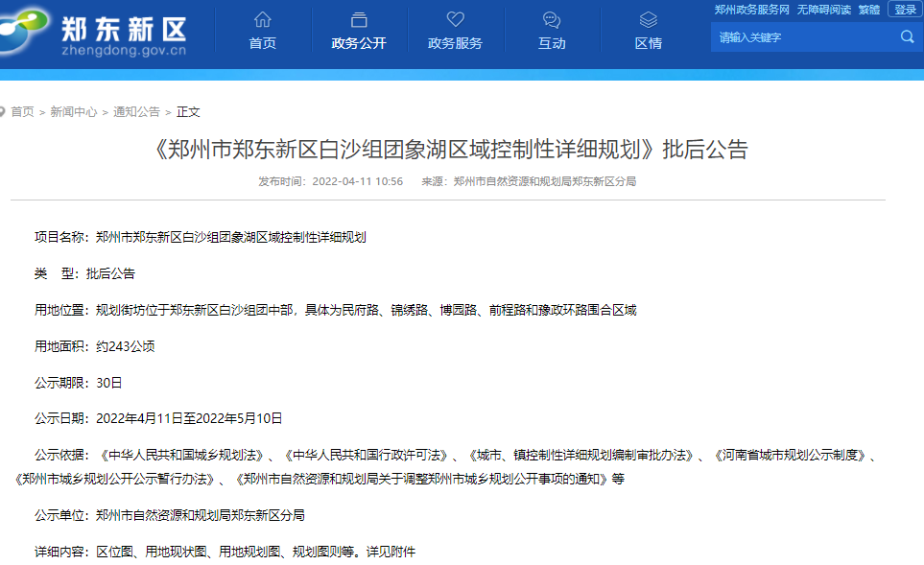Click the folder icon above 政务公开
The image size is (924, 565).
click(359, 20)
